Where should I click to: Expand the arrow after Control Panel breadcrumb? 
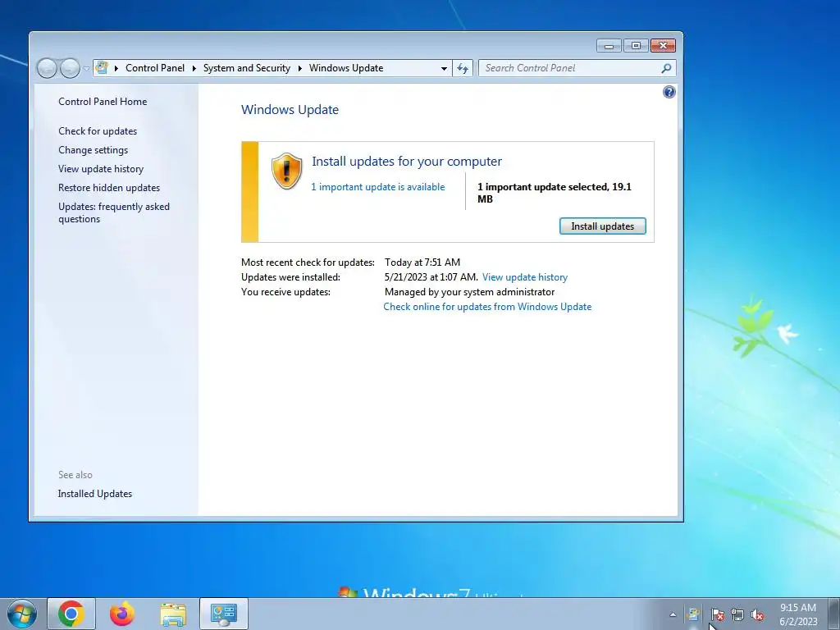pos(194,68)
